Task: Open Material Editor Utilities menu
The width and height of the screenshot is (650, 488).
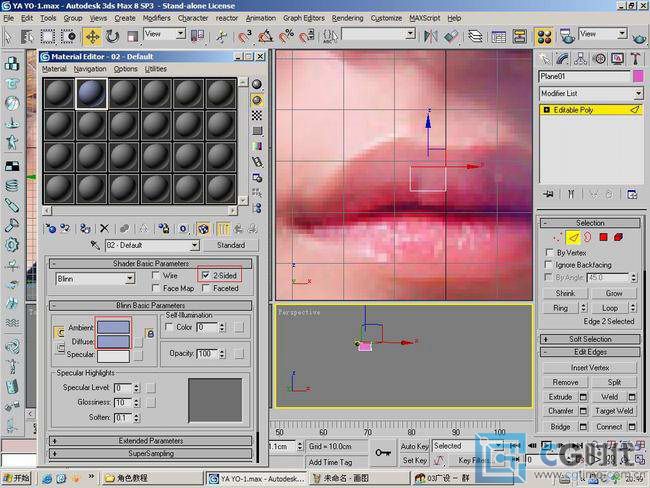Action: click(x=155, y=69)
